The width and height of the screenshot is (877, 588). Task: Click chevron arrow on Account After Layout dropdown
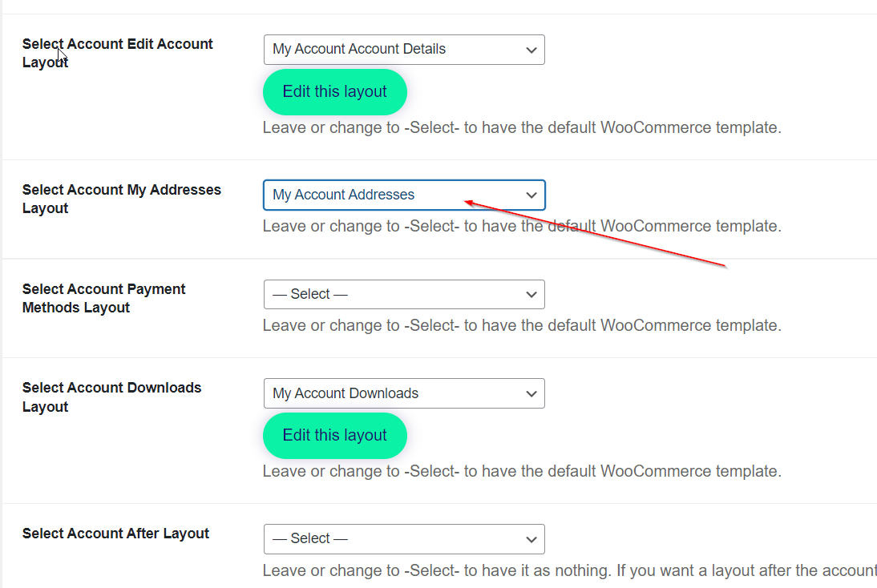tap(531, 538)
